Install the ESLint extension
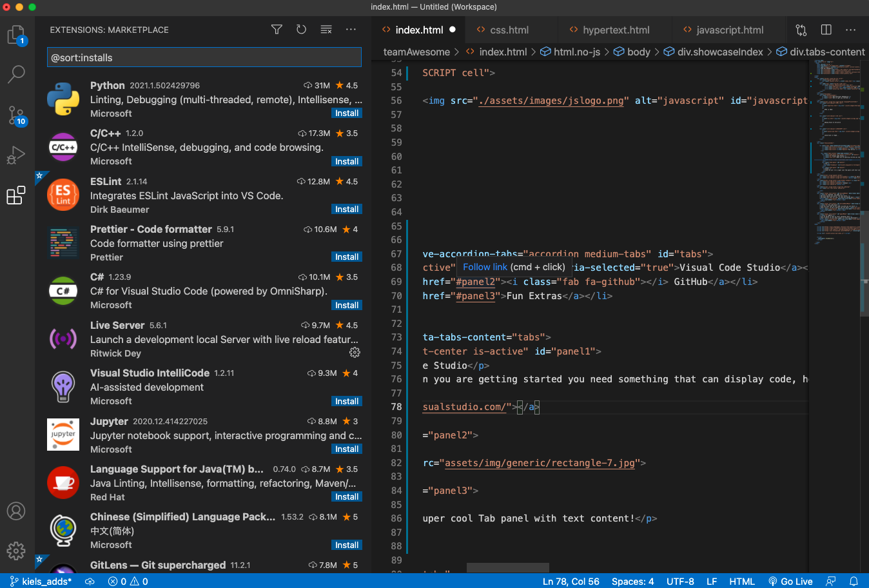The height and width of the screenshot is (588, 869). tap(347, 209)
